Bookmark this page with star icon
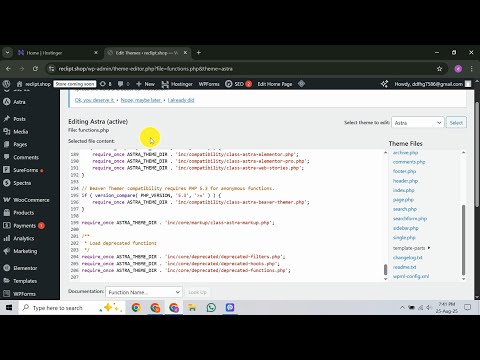480x360 pixels. pyautogui.click(x=439, y=69)
